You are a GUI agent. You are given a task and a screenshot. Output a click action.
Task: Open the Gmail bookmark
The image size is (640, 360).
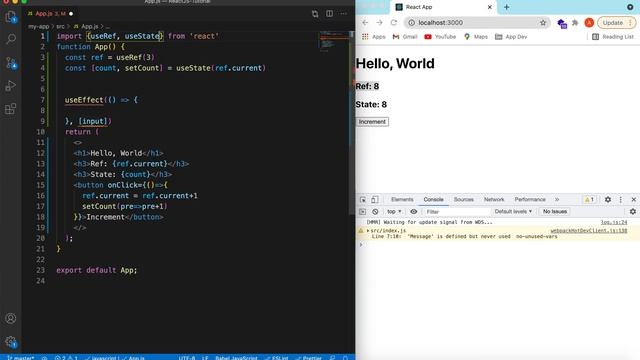click(405, 37)
